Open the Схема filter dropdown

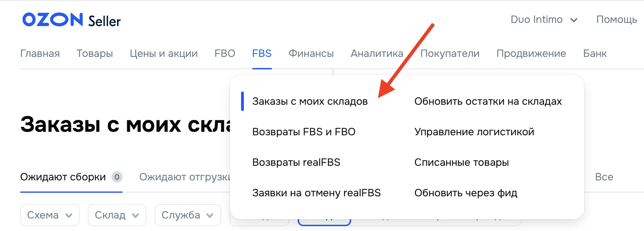[x=49, y=215]
